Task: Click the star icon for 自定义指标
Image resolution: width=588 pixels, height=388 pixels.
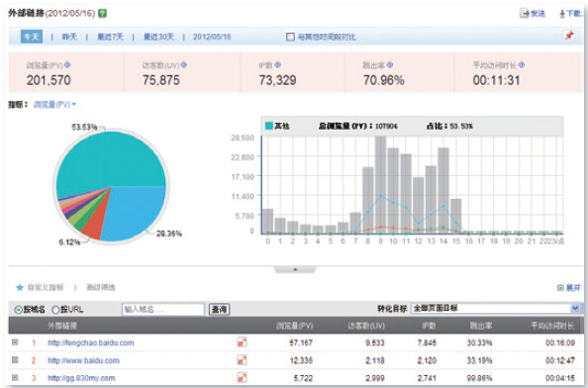Action: [20, 287]
